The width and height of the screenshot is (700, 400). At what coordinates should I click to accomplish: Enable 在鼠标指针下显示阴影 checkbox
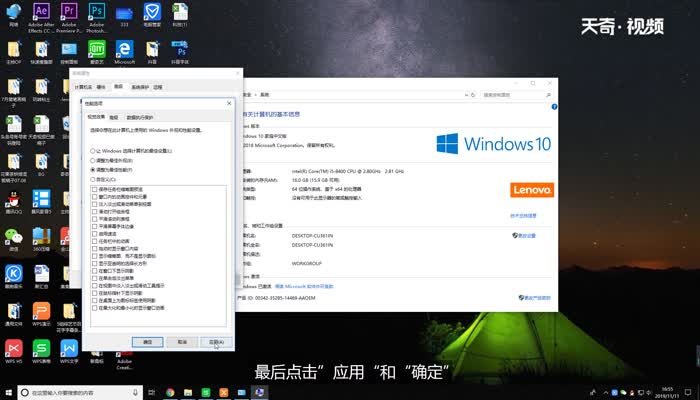(95, 293)
